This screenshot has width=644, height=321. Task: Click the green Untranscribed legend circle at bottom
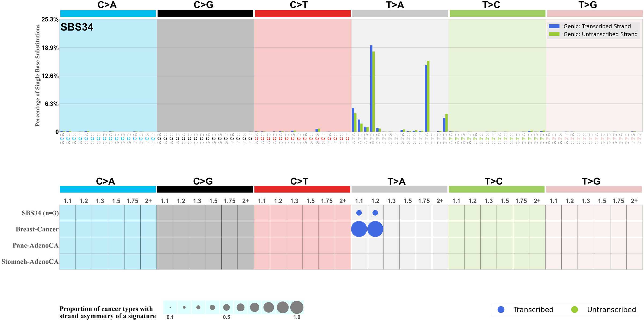pyautogui.click(x=575, y=309)
